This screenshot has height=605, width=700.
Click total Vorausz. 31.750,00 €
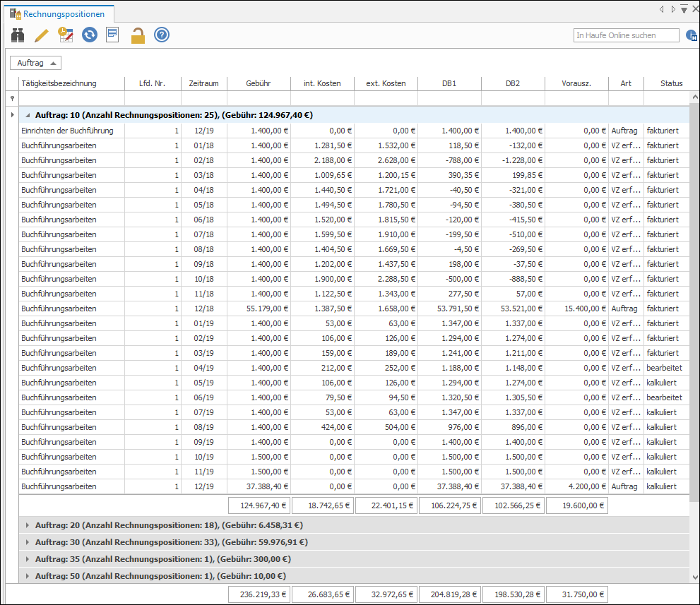(576, 595)
